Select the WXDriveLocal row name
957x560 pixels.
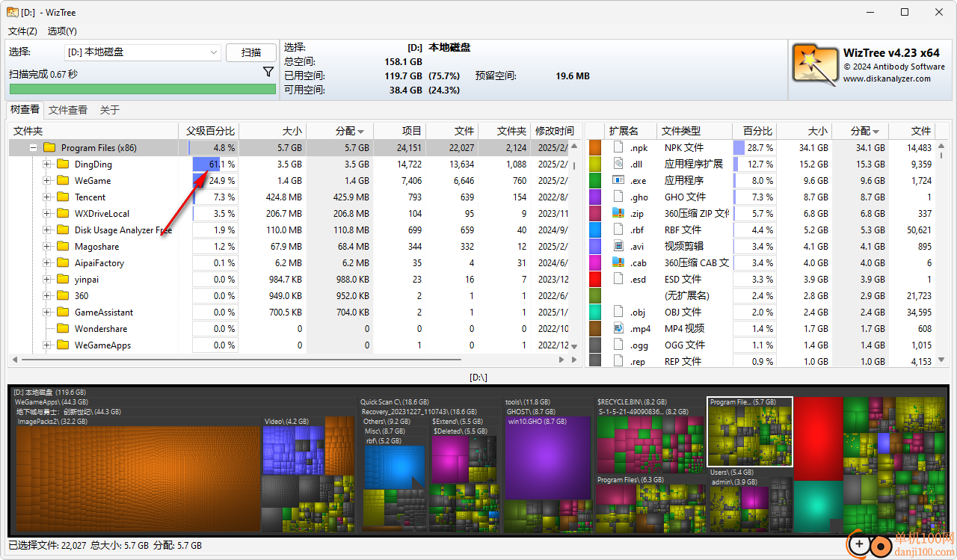tap(102, 214)
